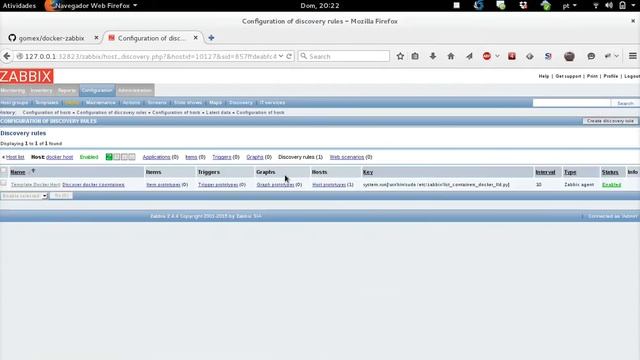Expand the Adblock Plus dropdown arrow
The height and width of the screenshot is (360, 640).
(x=497, y=56)
